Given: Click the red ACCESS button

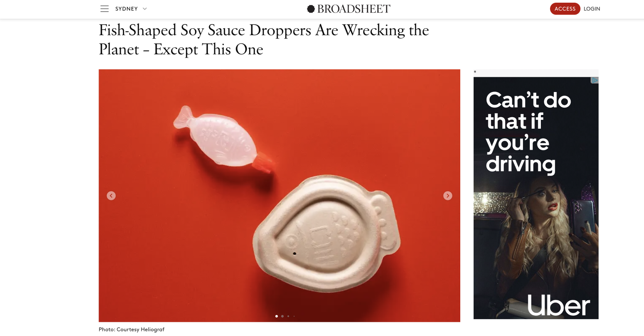Looking at the screenshot, I should click(565, 9).
